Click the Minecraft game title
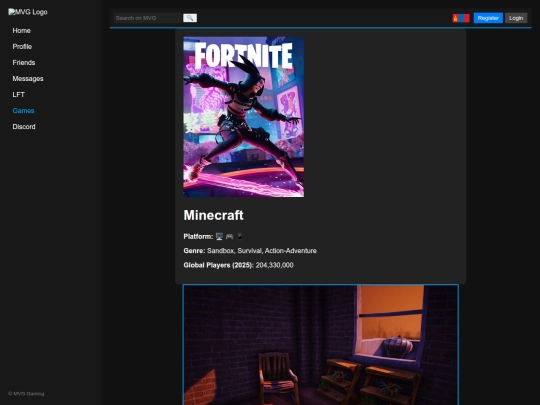This screenshot has width=540, height=405. pos(214,215)
